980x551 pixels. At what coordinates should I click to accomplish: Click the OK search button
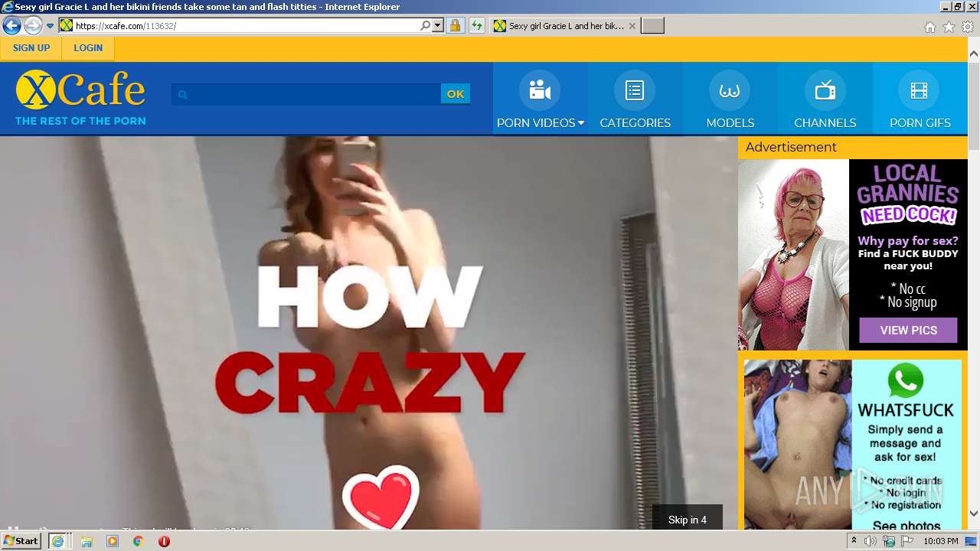point(456,94)
